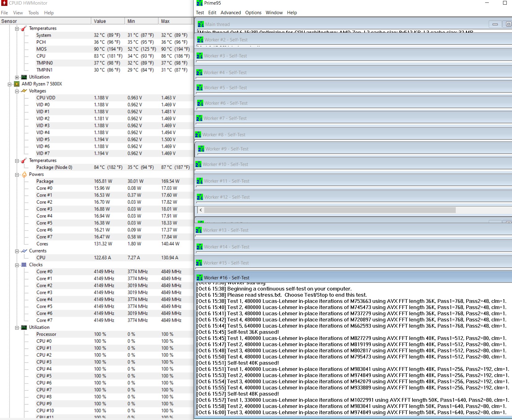This screenshot has width=512, height=420.
Task: Click the Worker #15 Self-Test window icon
Action: (x=199, y=263)
